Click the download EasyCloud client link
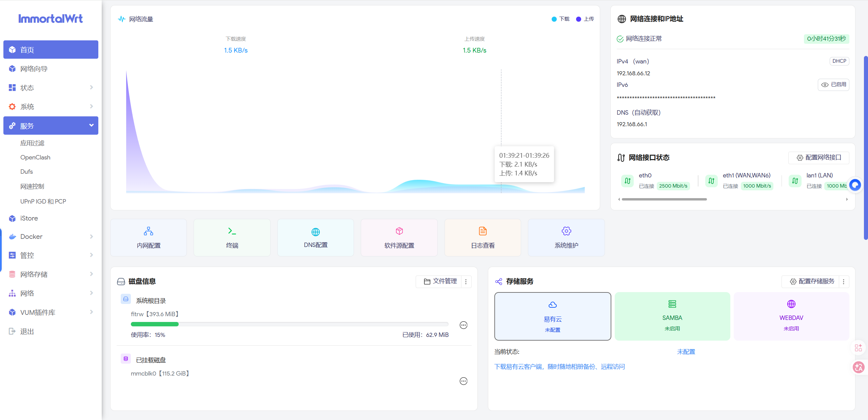Image resolution: width=868 pixels, height=420 pixels. (559, 366)
